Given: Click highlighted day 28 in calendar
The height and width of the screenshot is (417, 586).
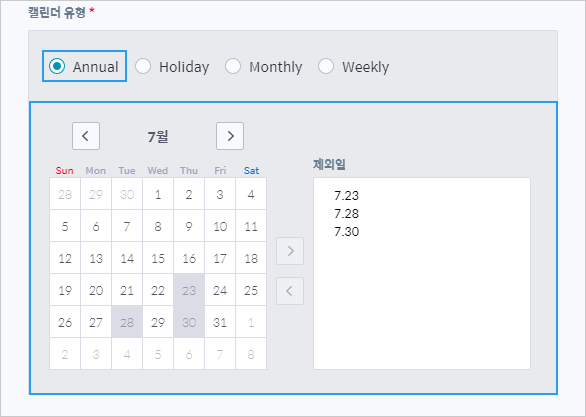Looking at the screenshot, I should coord(127,322).
